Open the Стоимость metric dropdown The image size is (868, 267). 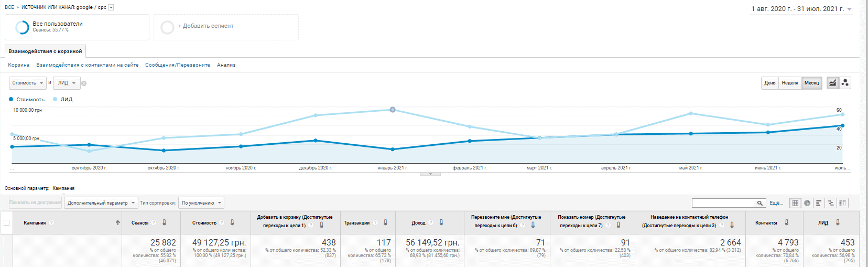coord(28,83)
